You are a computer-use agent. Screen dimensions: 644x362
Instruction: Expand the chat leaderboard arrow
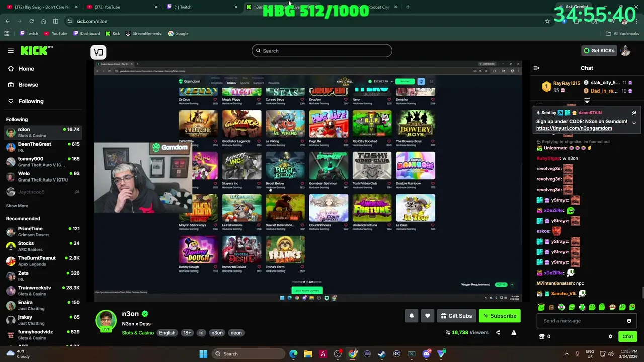(587, 101)
